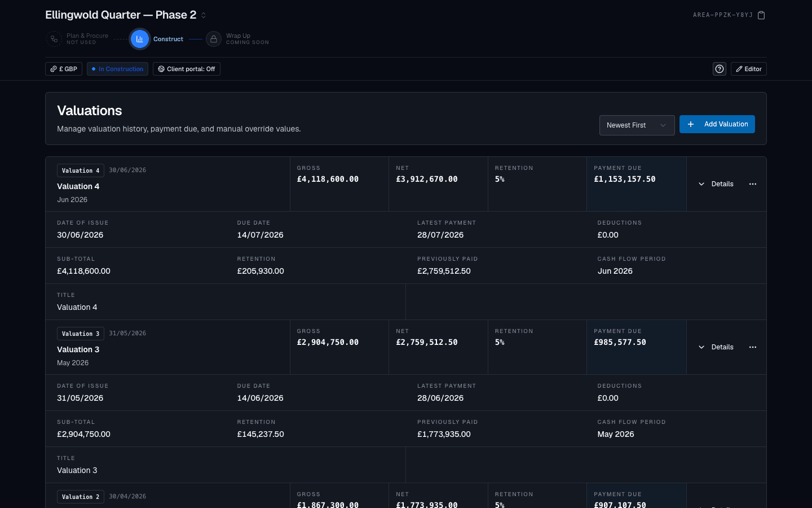The width and height of the screenshot is (812, 508).
Task: Open the project switcher chevron beside Ellingwold Quarter
Action: click(204, 15)
